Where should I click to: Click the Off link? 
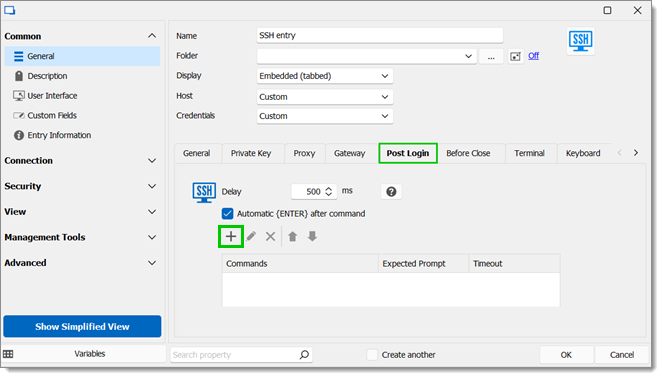pos(533,56)
